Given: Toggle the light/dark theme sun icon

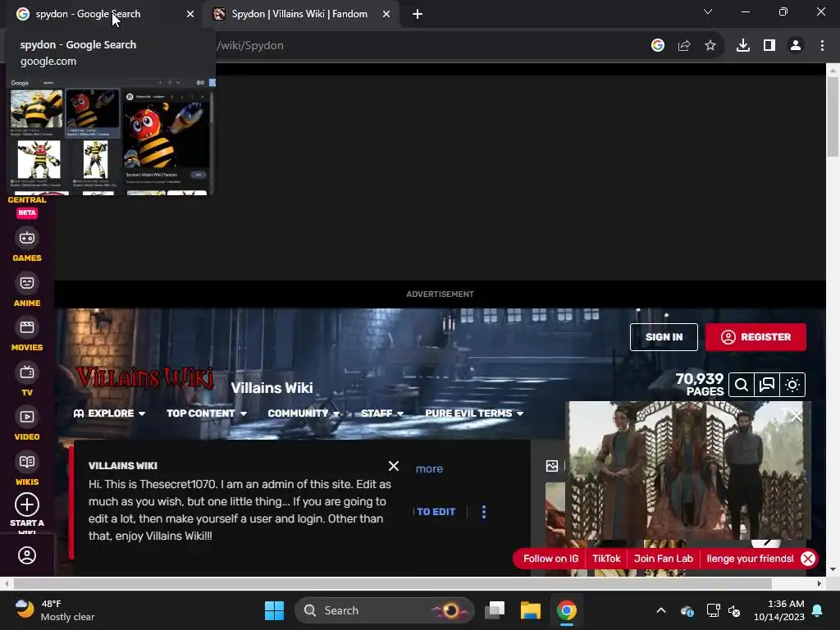Looking at the screenshot, I should pos(792,385).
